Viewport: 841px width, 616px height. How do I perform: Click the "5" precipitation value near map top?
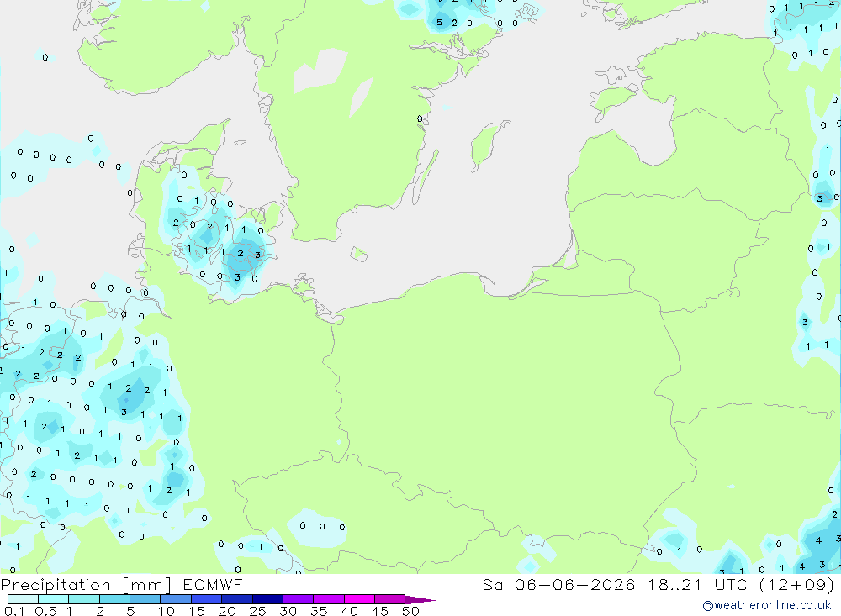pyautogui.click(x=439, y=23)
